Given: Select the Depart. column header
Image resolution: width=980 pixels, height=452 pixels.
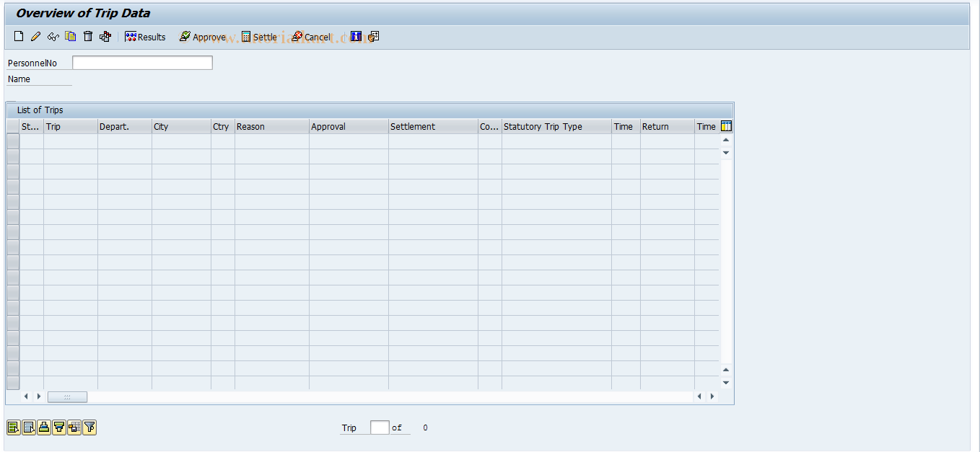Looking at the screenshot, I should [125, 126].
